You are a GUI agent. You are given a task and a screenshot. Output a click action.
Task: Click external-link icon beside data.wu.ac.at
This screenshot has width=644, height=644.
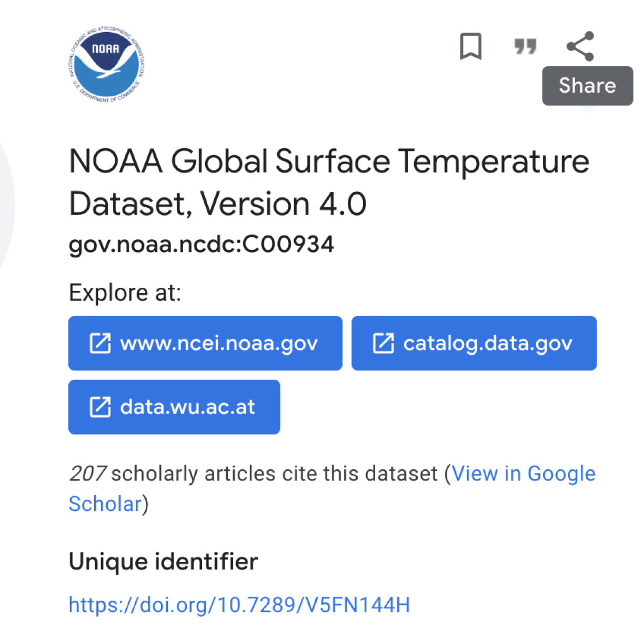pos(100,407)
